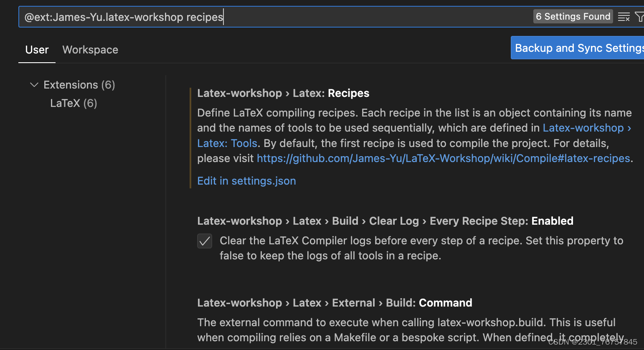644x350 pixels.
Task: Open the GitHub Compile#latex-recipes wiki link
Action: 443,158
